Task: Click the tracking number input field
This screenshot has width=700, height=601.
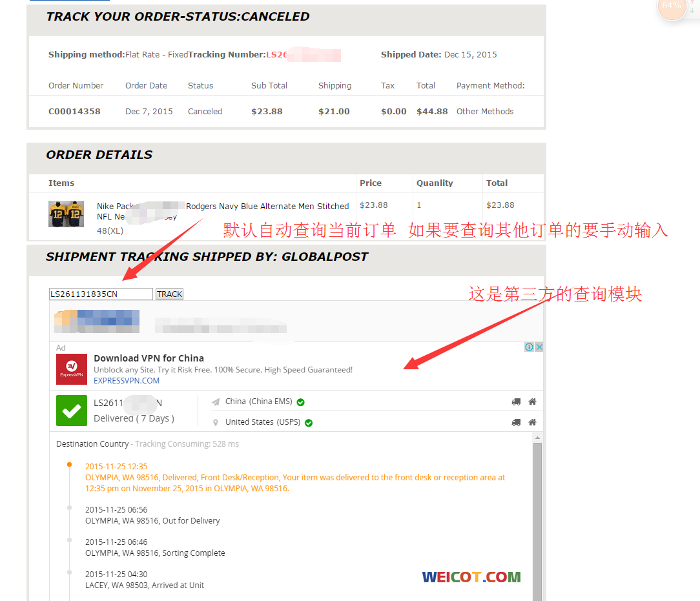Action: pos(101,294)
